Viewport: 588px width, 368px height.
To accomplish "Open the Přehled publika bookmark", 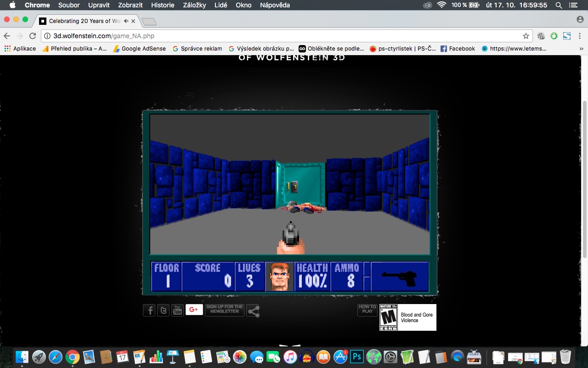I will 74,48.
